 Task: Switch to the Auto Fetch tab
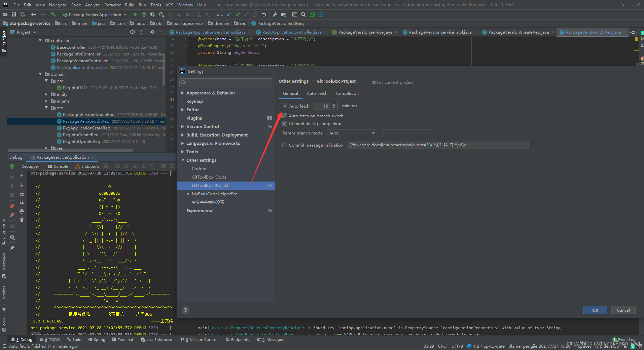point(317,93)
